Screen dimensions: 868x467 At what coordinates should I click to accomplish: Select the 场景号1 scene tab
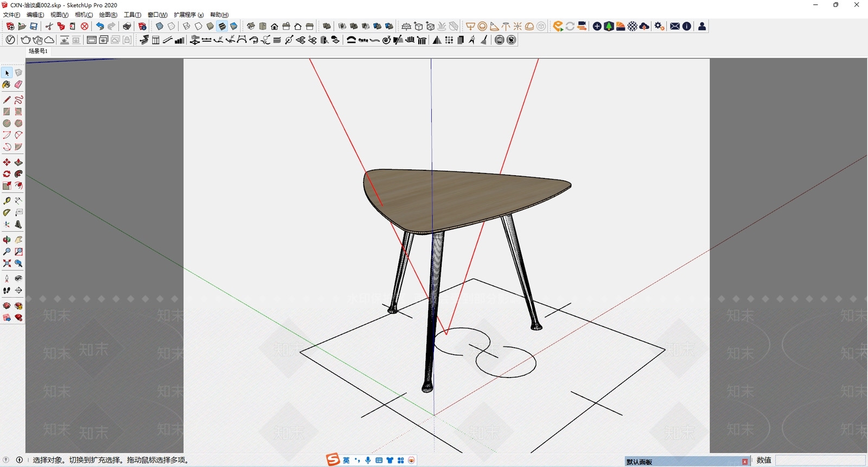[38, 51]
